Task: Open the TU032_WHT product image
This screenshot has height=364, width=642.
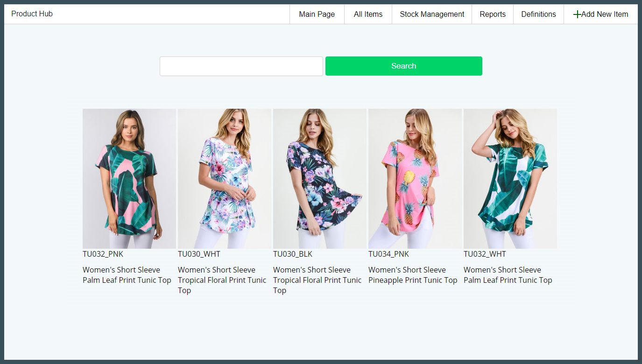Action: click(x=510, y=179)
